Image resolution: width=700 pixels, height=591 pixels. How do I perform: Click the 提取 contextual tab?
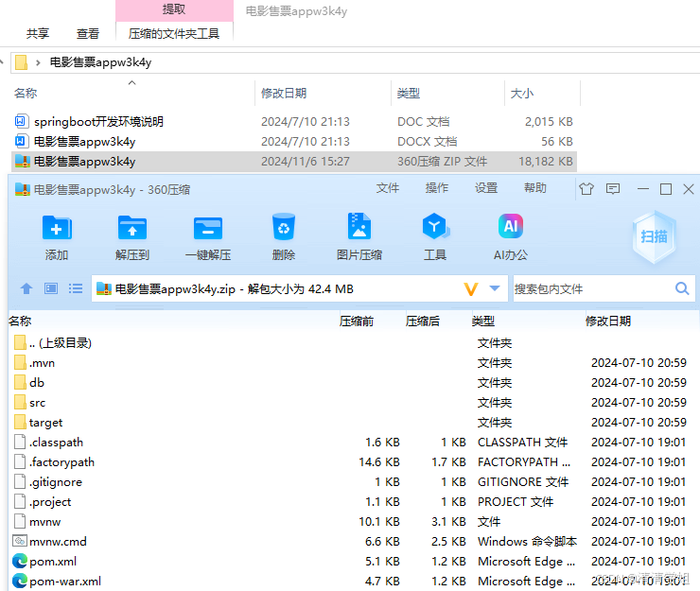[x=174, y=9]
